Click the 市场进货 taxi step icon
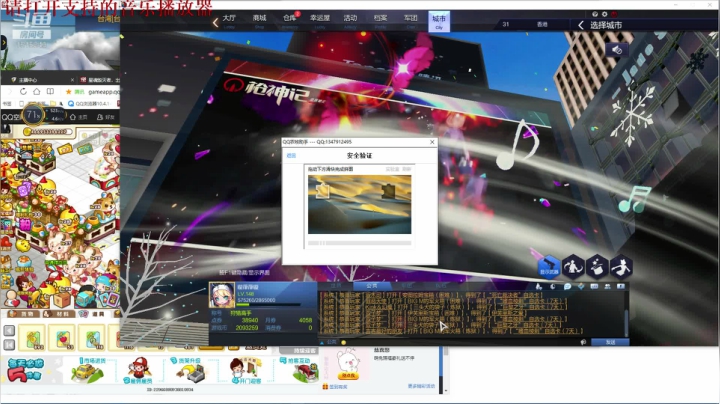This screenshot has width=720, height=404. tap(87, 370)
